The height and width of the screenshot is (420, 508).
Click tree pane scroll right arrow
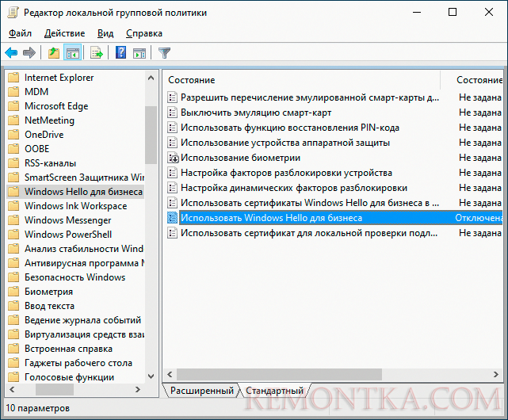138,389
